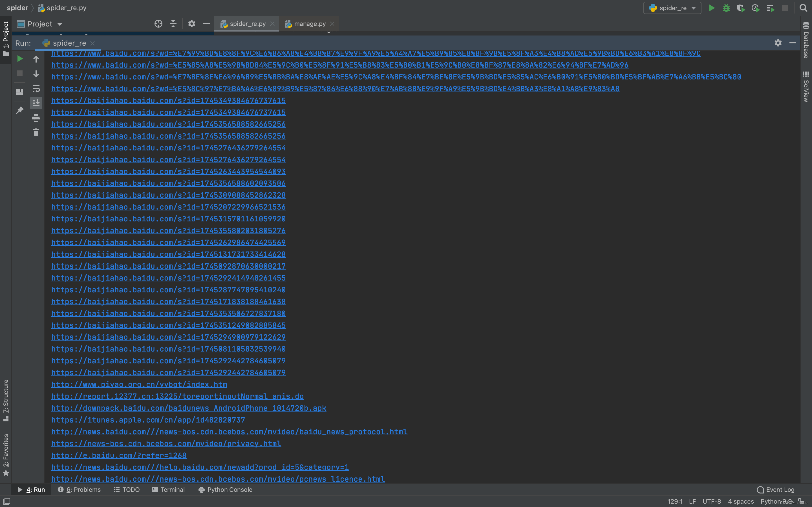The image size is (812, 507).
Task: Open run panel settings gear menu
Action: (x=778, y=43)
